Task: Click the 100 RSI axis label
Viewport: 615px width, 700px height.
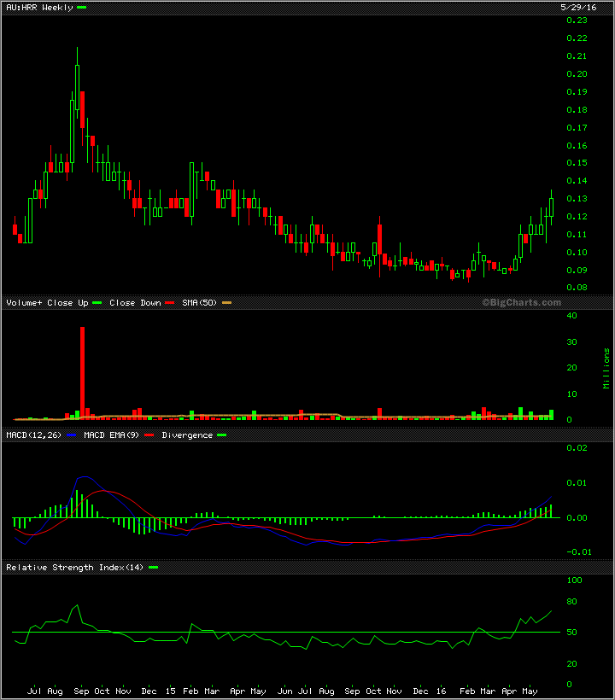Action: click(574, 580)
